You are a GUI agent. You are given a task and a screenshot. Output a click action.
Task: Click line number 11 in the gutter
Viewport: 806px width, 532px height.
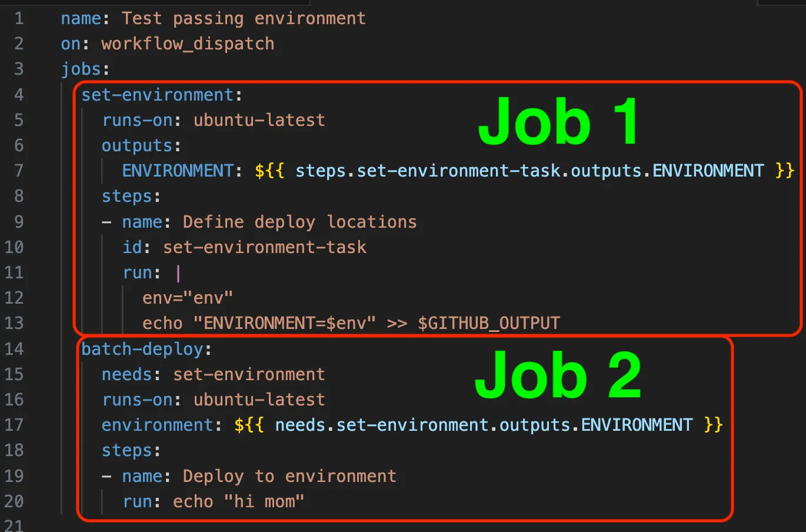tap(15, 272)
